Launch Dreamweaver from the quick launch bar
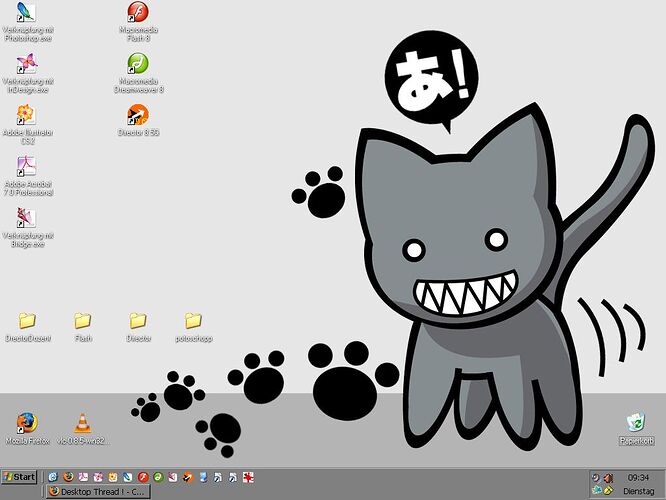This screenshot has height=500, width=666. click(158, 477)
